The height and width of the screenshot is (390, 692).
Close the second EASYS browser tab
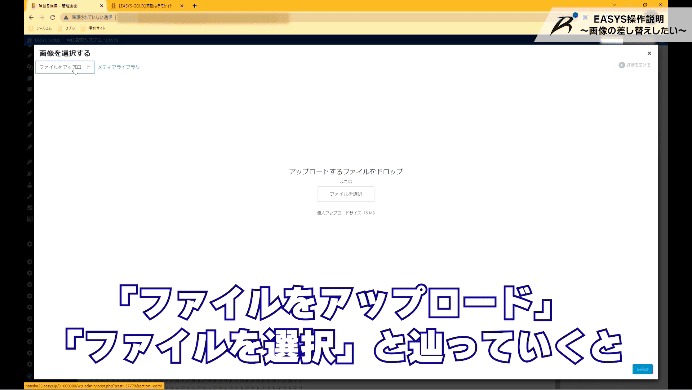pyautogui.click(x=181, y=6)
